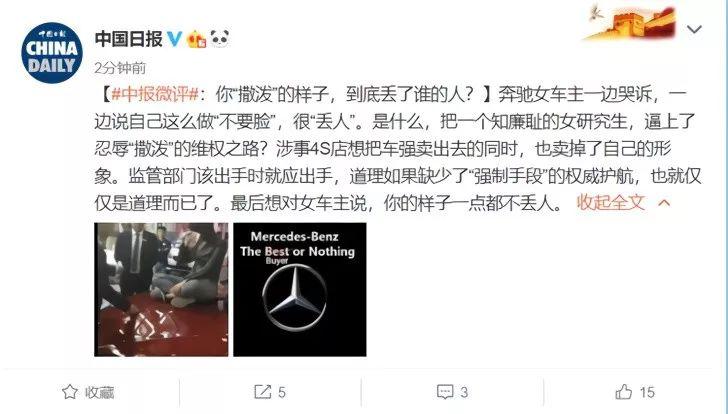
Task: Open comments via speech bubble icon
Action: click(445, 392)
